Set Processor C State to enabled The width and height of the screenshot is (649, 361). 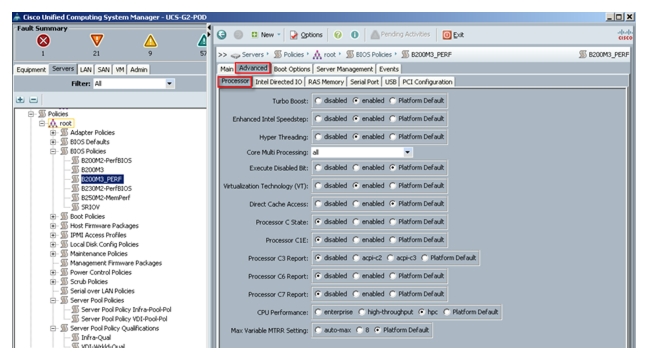356,222
